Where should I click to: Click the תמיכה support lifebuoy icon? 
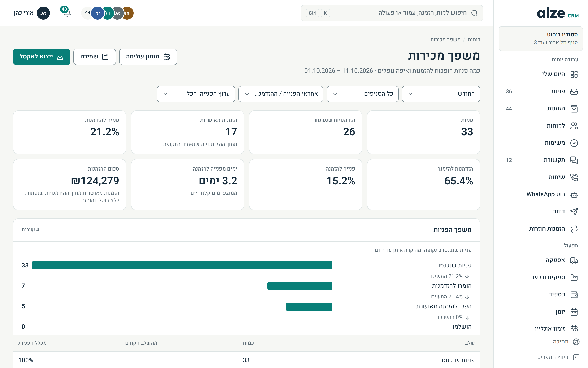coord(576,342)
